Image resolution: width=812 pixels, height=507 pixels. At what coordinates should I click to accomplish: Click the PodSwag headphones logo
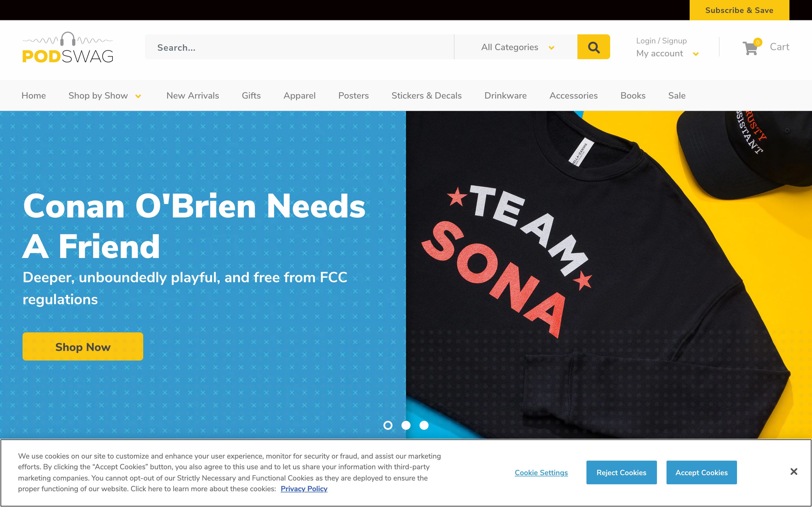68,47
